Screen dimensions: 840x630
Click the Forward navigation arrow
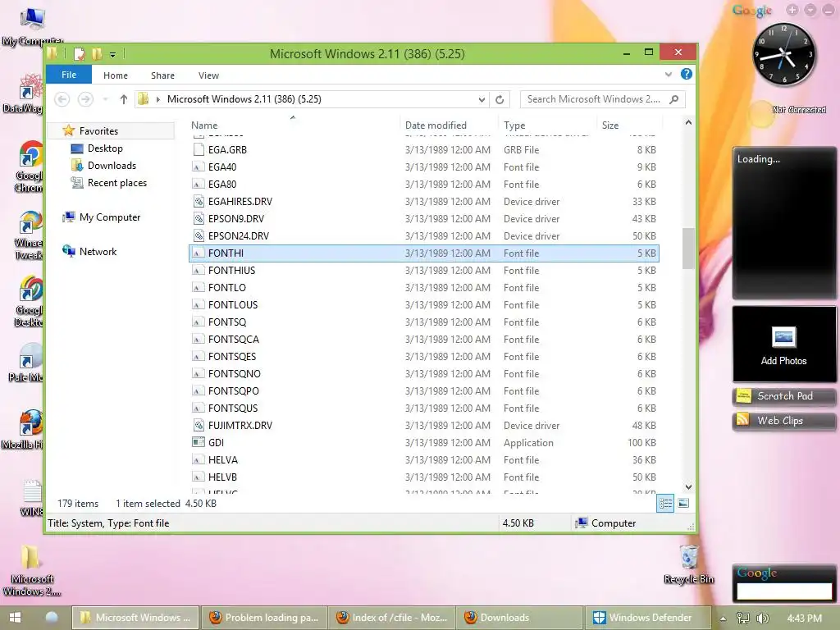pyautogui.click(x=85, y=99)
